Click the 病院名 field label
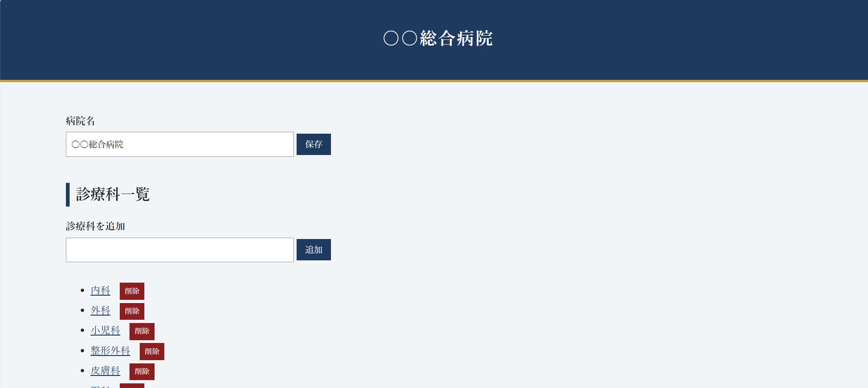868x388 pixels. click(x=80, y=121)
